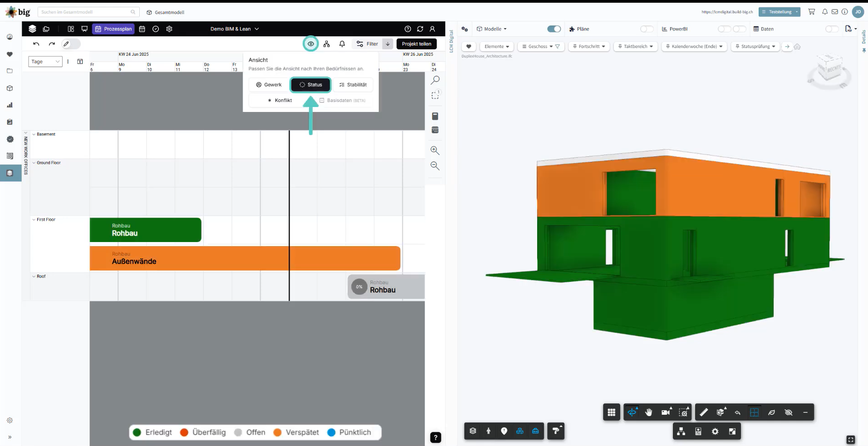Click the redo arrow in plan toolbar

pos(52,44)
